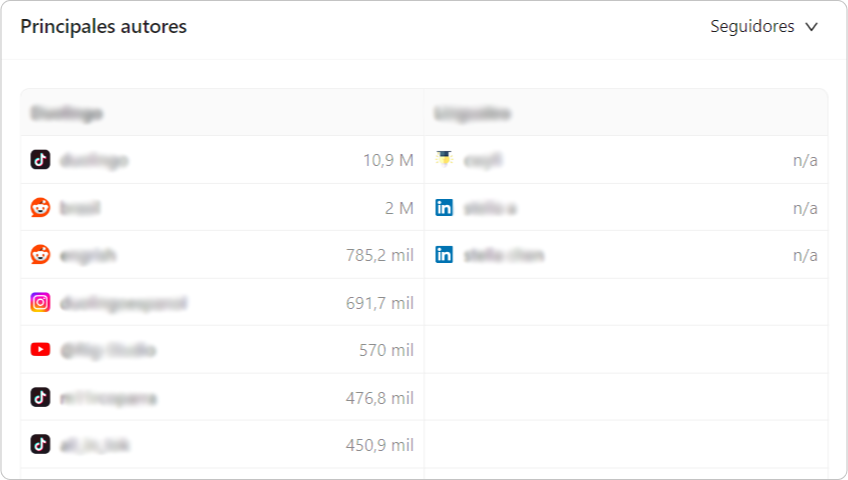Expand the chevron next to Seguidores
Viewport: 848px width, 480px height.
coord(811,27)
